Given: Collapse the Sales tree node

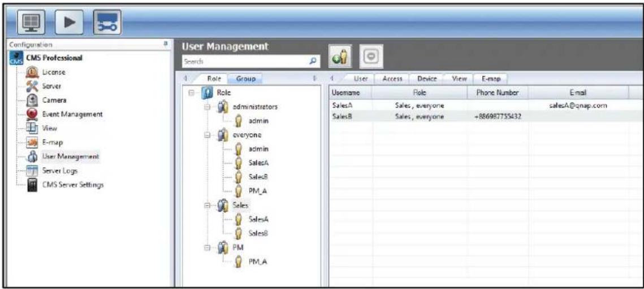Looking at the screenshot, I should 208,205.
